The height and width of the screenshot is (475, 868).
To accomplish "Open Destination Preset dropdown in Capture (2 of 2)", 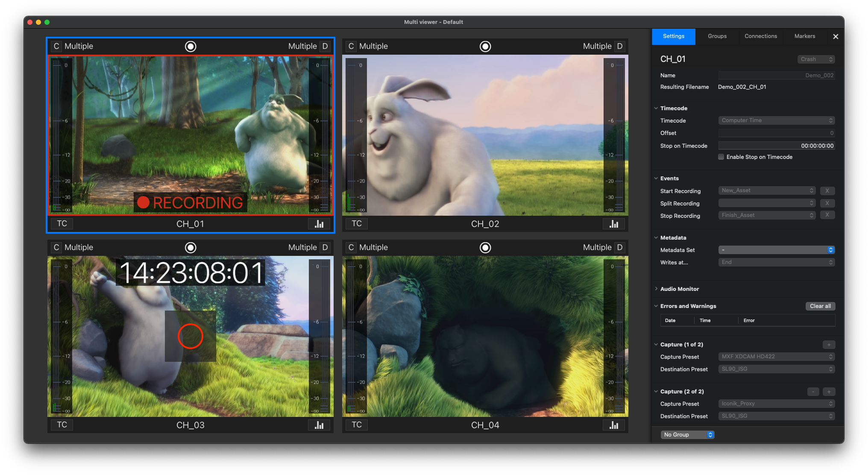I will click(777, 416).
